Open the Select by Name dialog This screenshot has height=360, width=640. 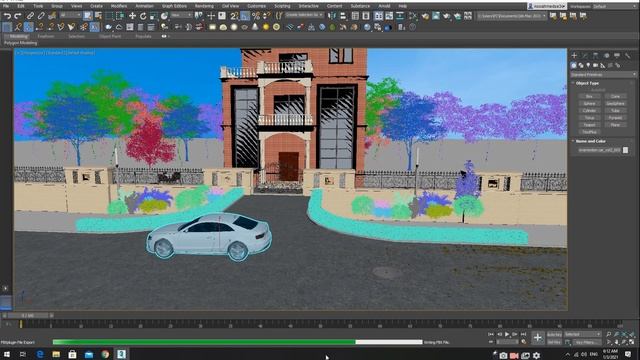pos(98,16)
